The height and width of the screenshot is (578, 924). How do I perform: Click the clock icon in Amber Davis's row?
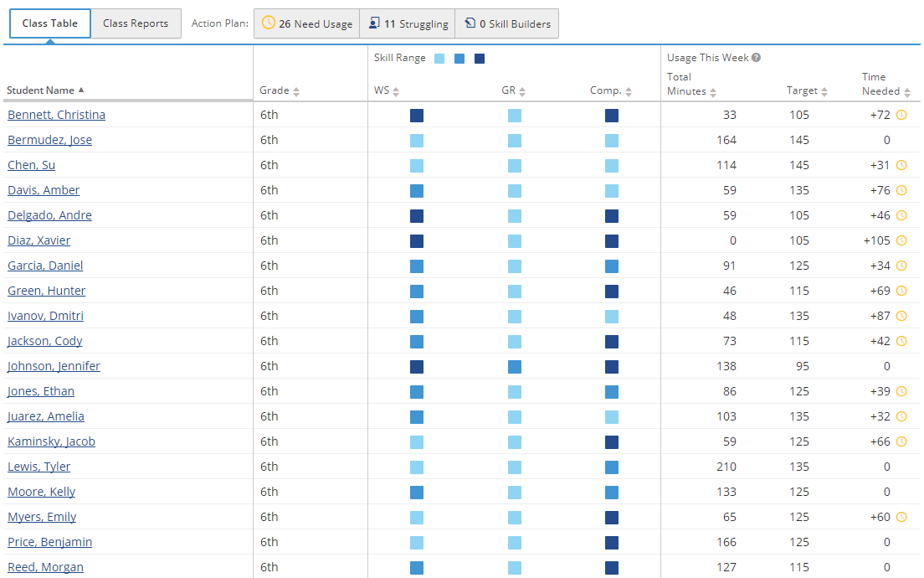(901, 190)
